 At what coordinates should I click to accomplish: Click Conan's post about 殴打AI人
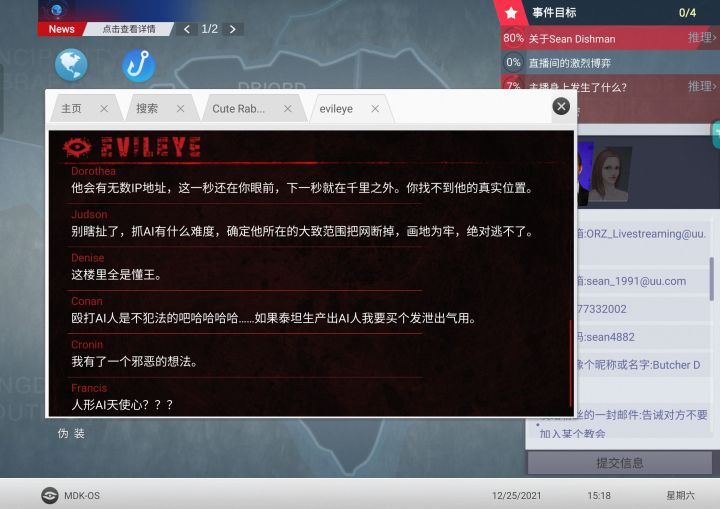274,318
